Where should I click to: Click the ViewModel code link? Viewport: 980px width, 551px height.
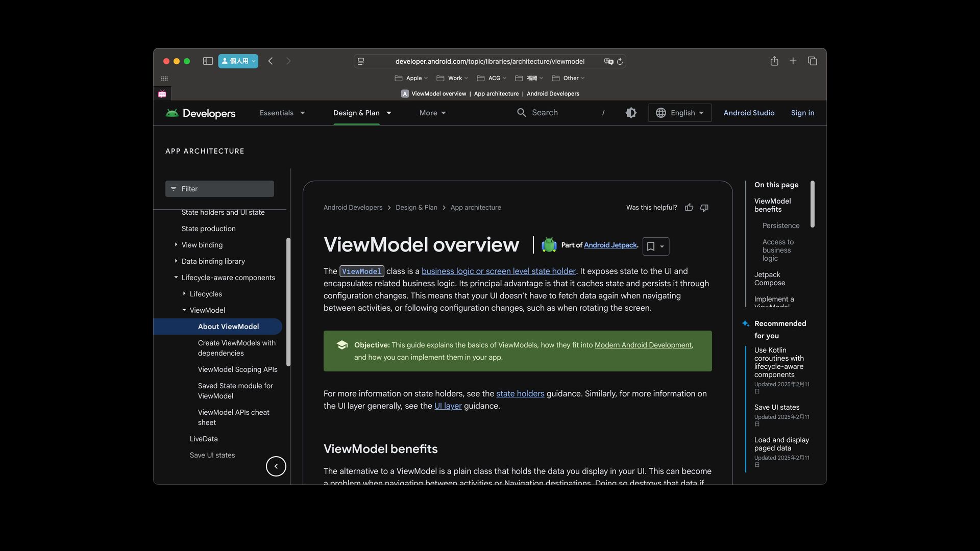[362, 271]
